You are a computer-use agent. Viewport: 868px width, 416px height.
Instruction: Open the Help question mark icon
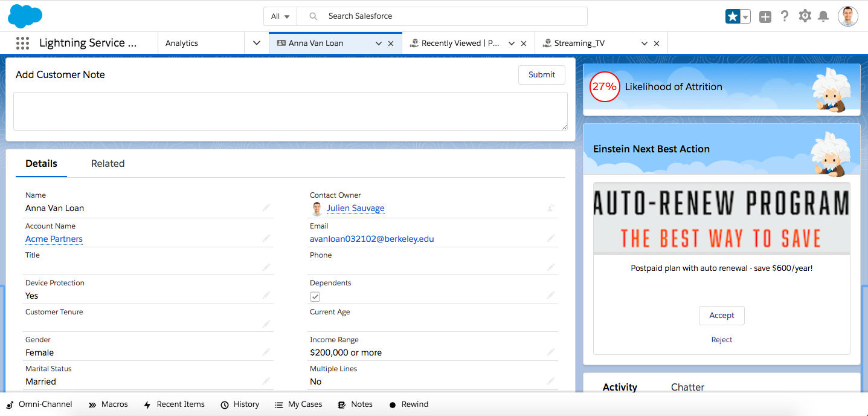pos(785,16)
